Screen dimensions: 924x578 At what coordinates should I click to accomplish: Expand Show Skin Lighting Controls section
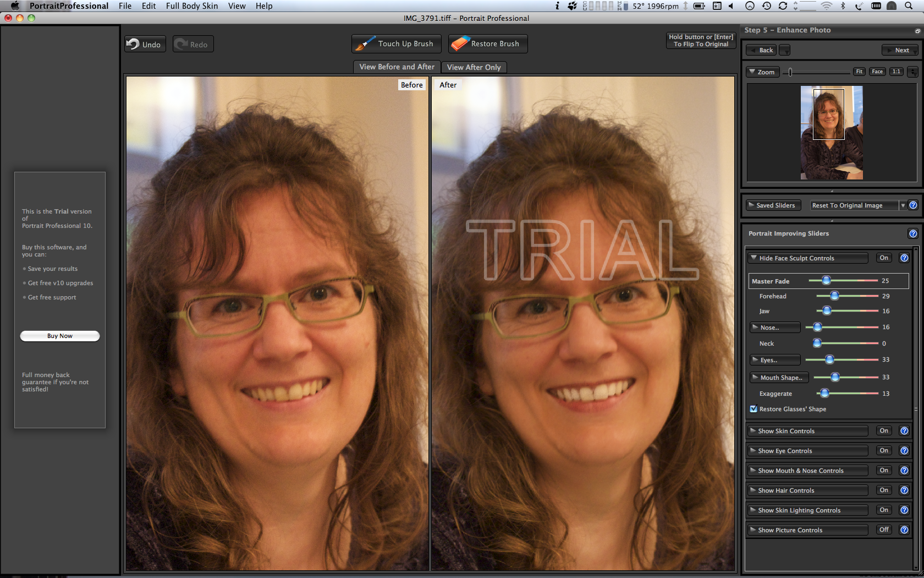(807, 510)
